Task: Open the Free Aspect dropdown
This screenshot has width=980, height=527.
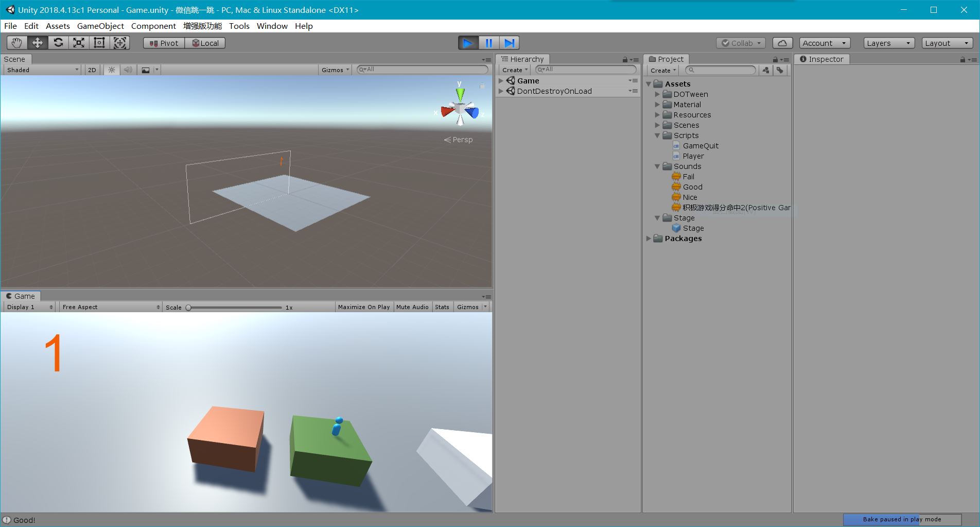Action: point(111,307)
